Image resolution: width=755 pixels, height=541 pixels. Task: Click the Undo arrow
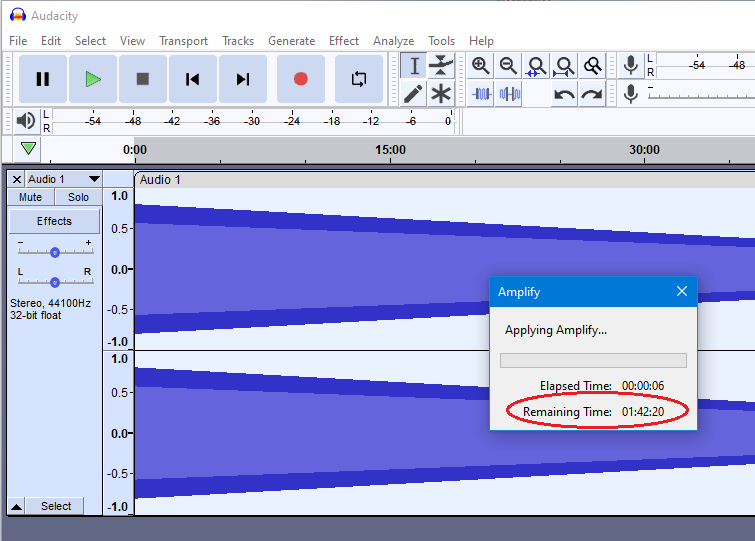pos(564,94)
